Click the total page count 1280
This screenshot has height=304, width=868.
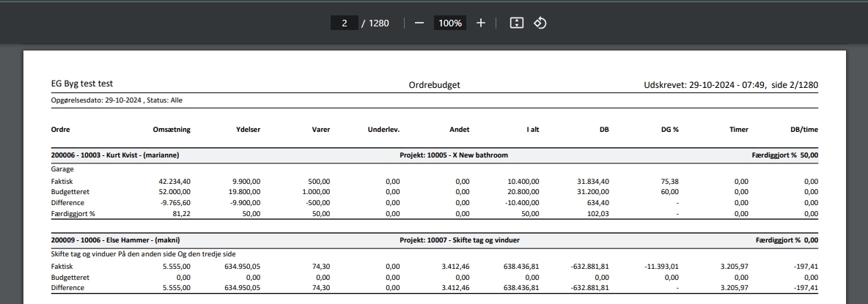[x=378, y=23]
